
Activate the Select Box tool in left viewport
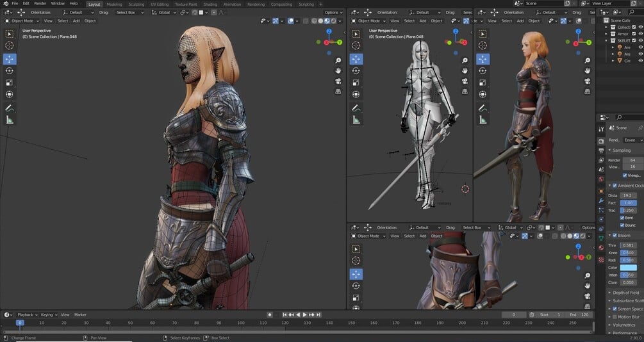[10, 34]
